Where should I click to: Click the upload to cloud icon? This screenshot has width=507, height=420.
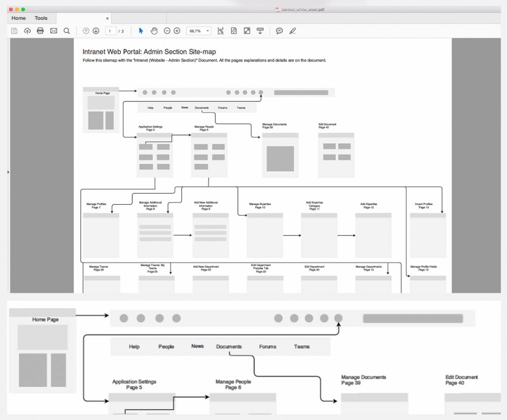(x=27, y=31)
